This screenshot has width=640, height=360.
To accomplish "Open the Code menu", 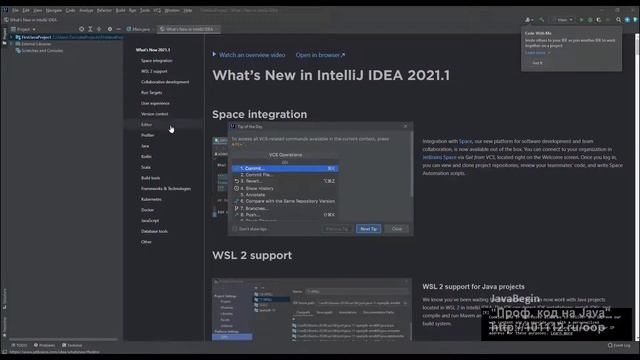I will click(x=70, y=10).
